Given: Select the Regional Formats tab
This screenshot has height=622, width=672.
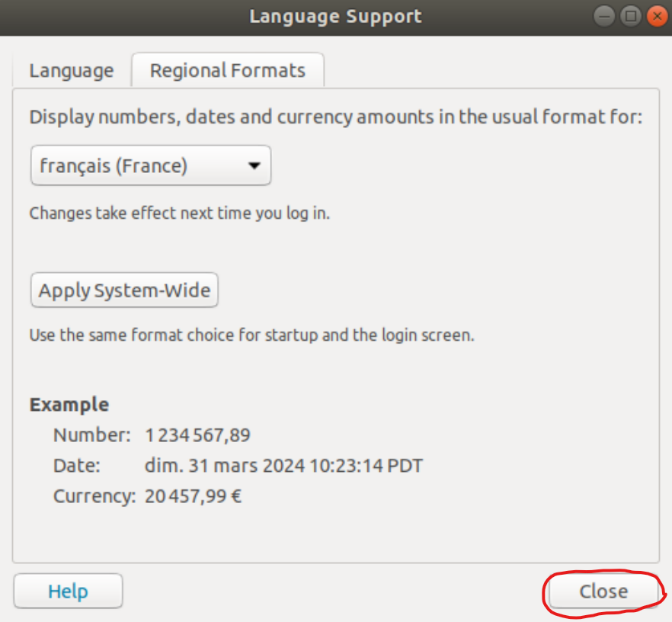Looking at the screenshot, I should pyautogui.click(x=227, y=71).
